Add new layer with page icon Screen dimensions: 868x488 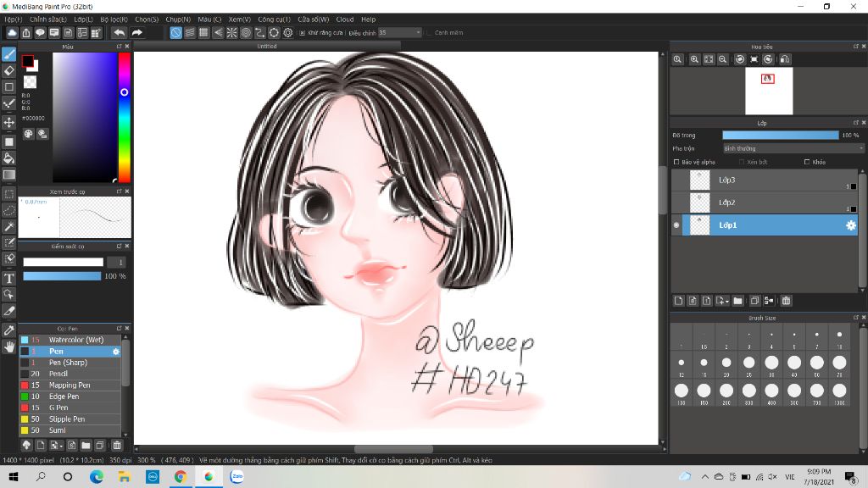[x=679, y=301]
